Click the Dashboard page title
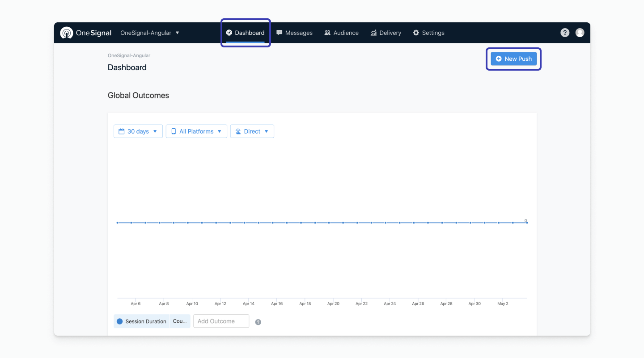Viewport: 644px width, 358px height. pos(127,67)
